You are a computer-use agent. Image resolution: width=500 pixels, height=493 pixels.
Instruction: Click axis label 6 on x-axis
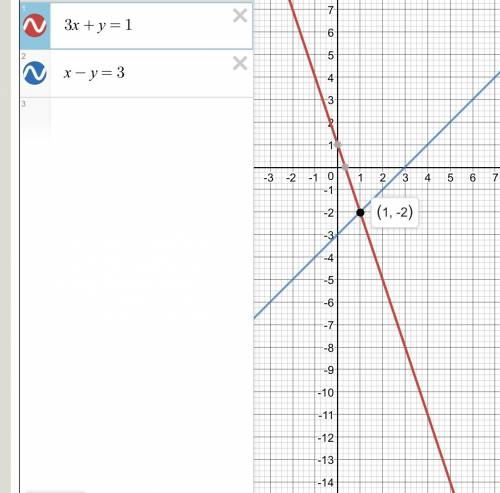473,178
